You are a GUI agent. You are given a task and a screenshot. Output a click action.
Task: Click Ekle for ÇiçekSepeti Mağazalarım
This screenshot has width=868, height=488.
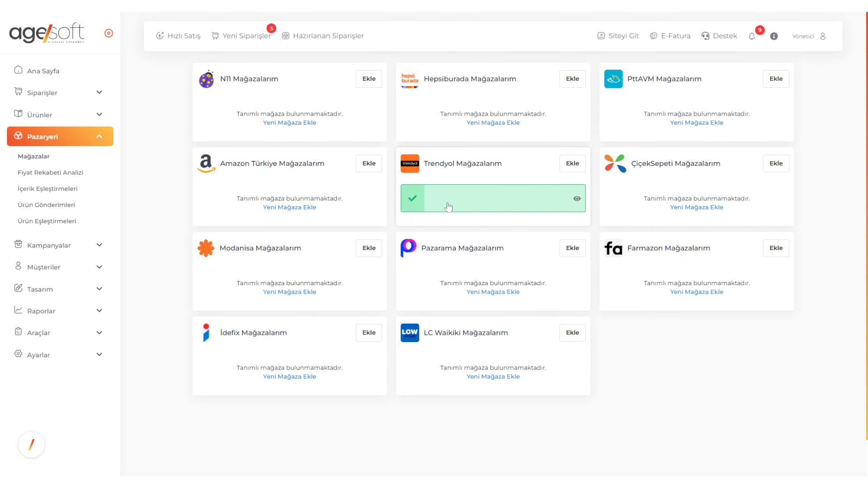click(x=776, y=164)
